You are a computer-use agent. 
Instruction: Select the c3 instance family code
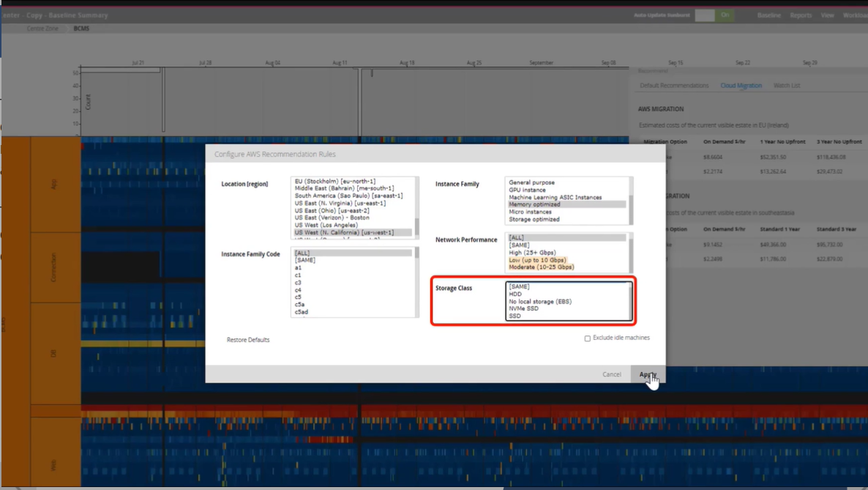[x=298, y=283]
